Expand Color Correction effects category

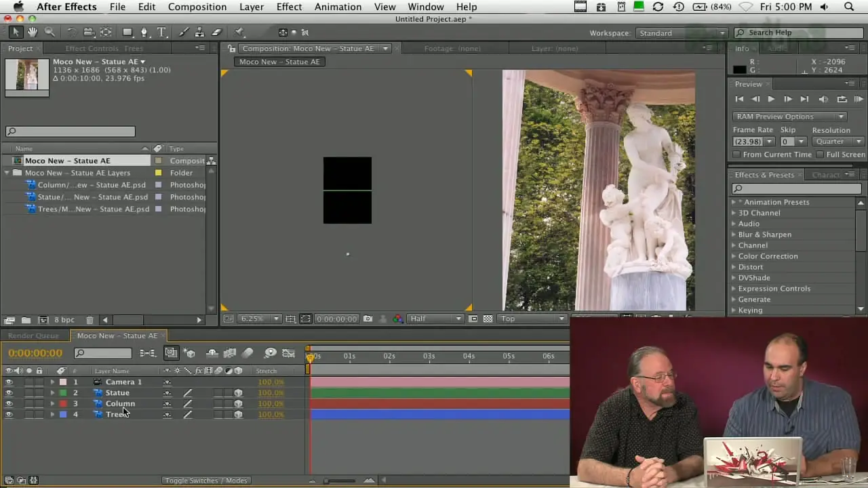point(733,256)
